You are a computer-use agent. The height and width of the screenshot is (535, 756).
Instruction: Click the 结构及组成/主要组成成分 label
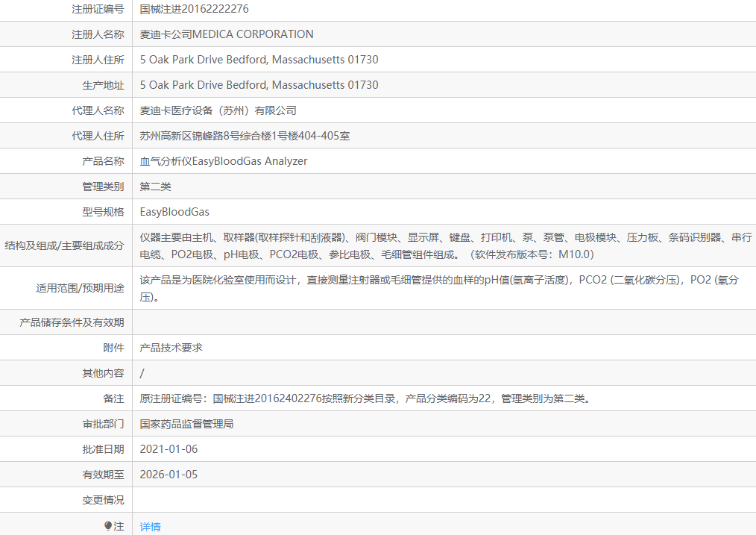[65, 245]
